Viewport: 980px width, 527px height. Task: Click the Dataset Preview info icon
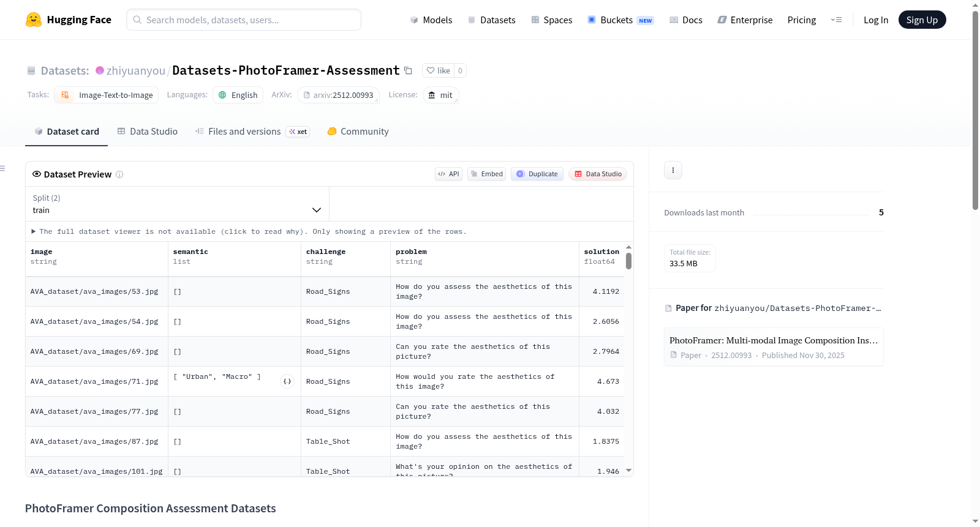(119, 174)
